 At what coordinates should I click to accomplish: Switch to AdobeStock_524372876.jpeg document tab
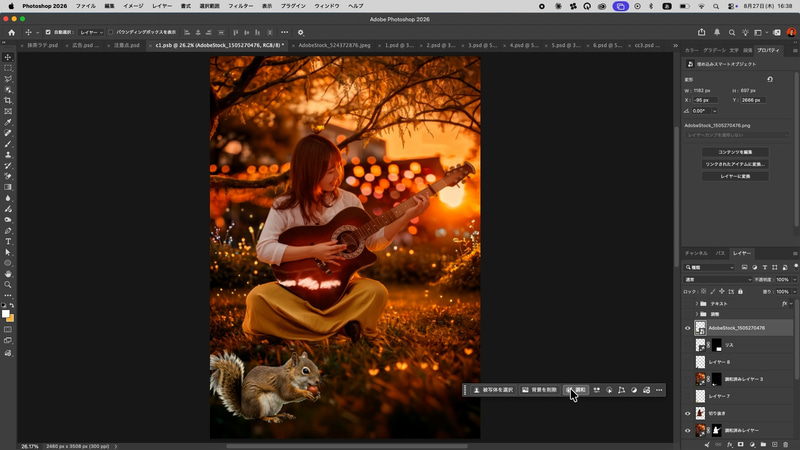pos(335,45)
